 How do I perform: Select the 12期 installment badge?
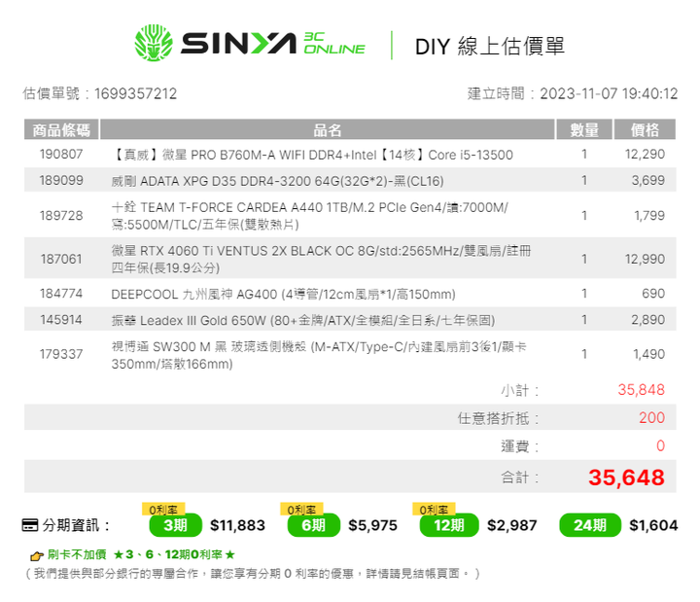pos(449,525)
